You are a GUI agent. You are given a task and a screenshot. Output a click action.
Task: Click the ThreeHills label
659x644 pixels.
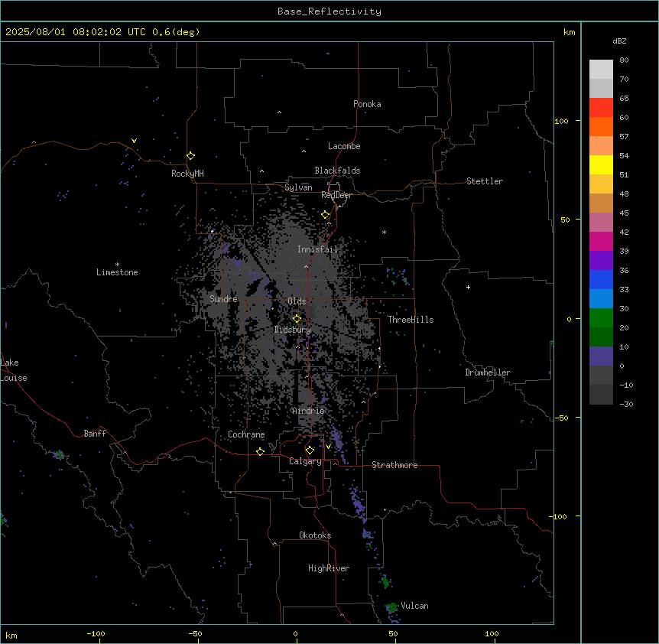pyautogui.click(x=411, y=320)
